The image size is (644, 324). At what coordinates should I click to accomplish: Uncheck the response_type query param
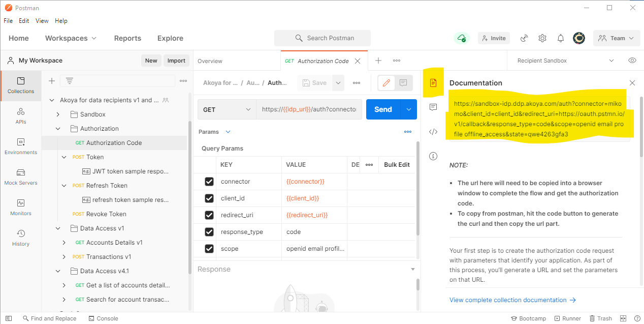click(x=209, y=232)
